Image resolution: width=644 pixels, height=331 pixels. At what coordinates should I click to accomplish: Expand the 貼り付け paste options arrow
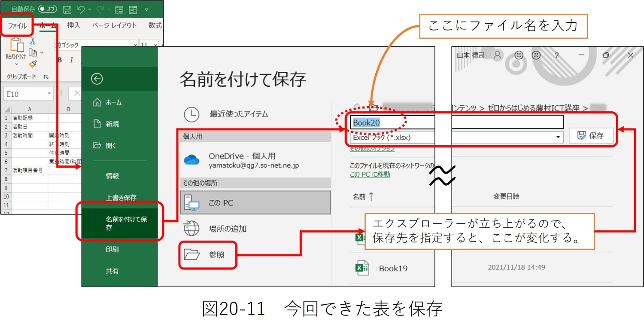point(16,64)
